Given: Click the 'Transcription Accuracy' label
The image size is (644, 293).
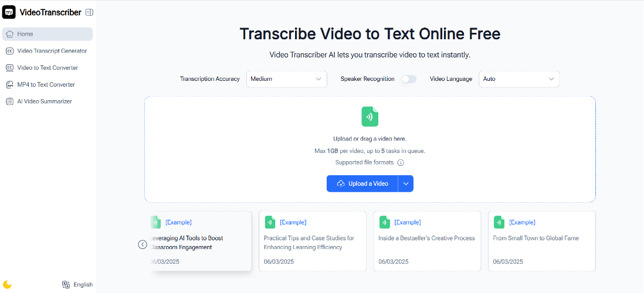Looking at the screenshot, I should pos(210,79).
